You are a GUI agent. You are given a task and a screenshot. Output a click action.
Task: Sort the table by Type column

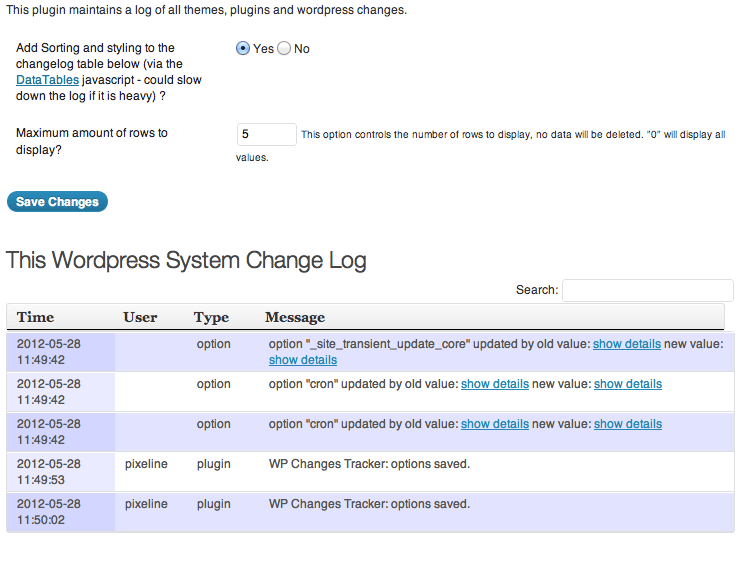[x=211, y=317]
